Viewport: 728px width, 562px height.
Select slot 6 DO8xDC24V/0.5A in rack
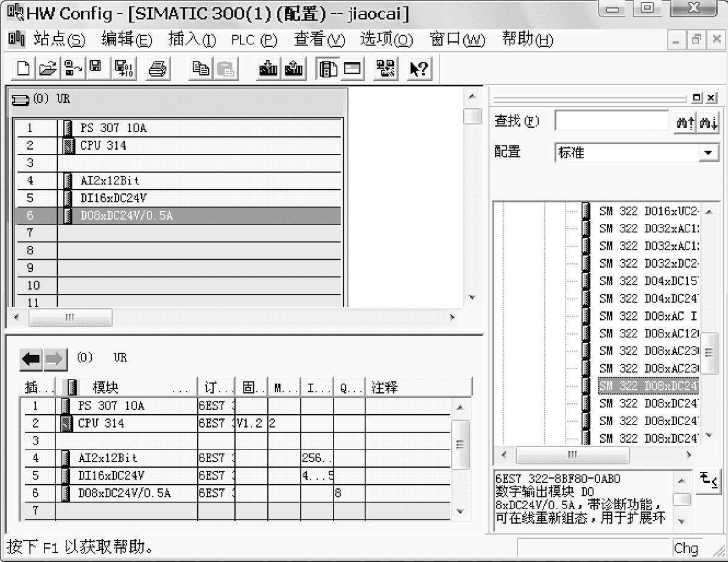click(x=178, y=215)
